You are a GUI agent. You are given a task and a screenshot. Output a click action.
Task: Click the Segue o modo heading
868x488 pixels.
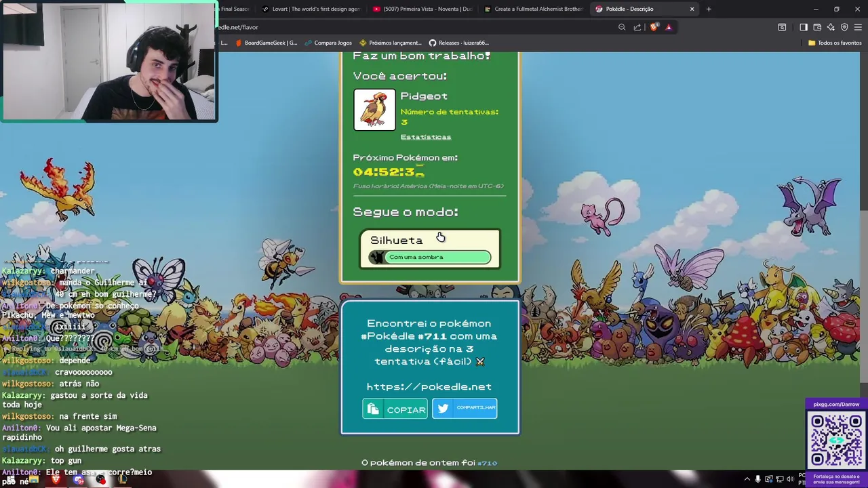coord(406,211)
